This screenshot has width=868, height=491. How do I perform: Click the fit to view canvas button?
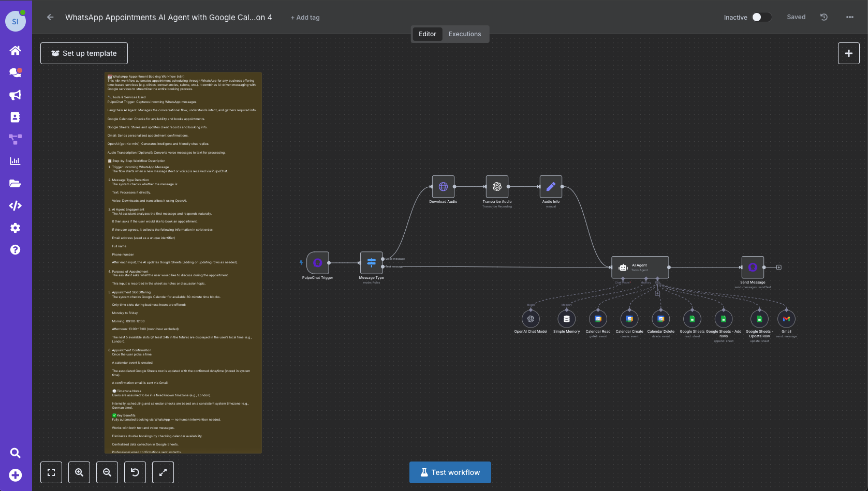pyautogui.click(x=51, y=472)
